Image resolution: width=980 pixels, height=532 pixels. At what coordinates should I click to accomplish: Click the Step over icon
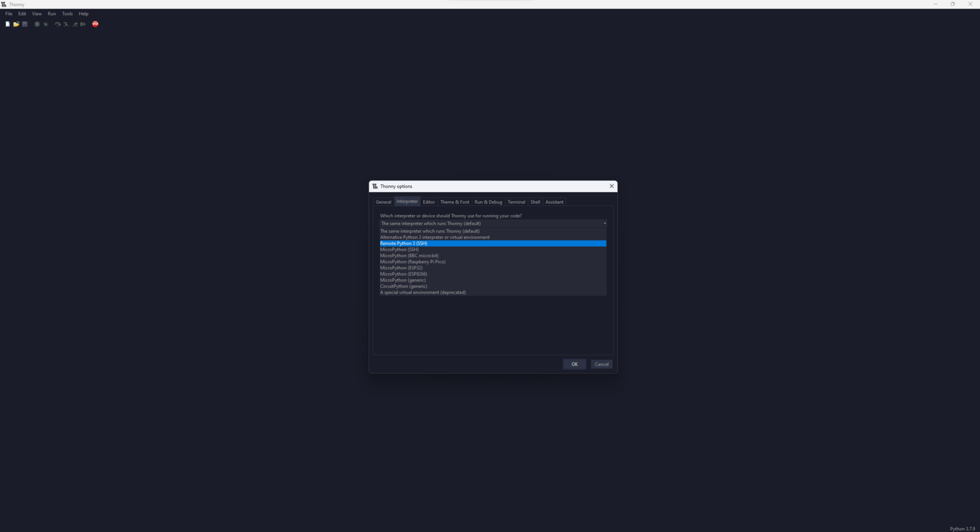58,24
